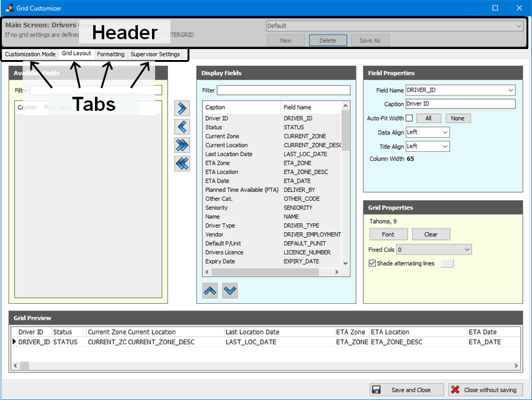Click the double right arrow add-all icon

click(182, 145)
